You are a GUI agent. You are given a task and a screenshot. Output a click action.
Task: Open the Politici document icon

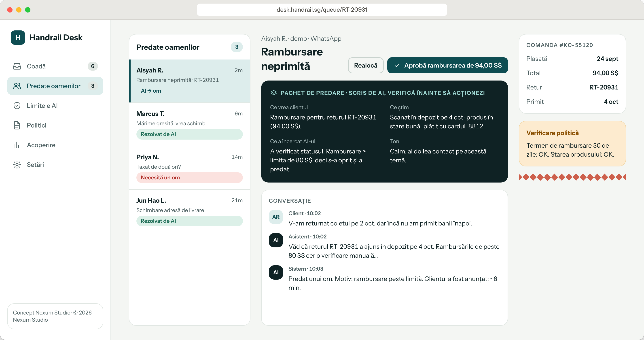pos(17,125)
